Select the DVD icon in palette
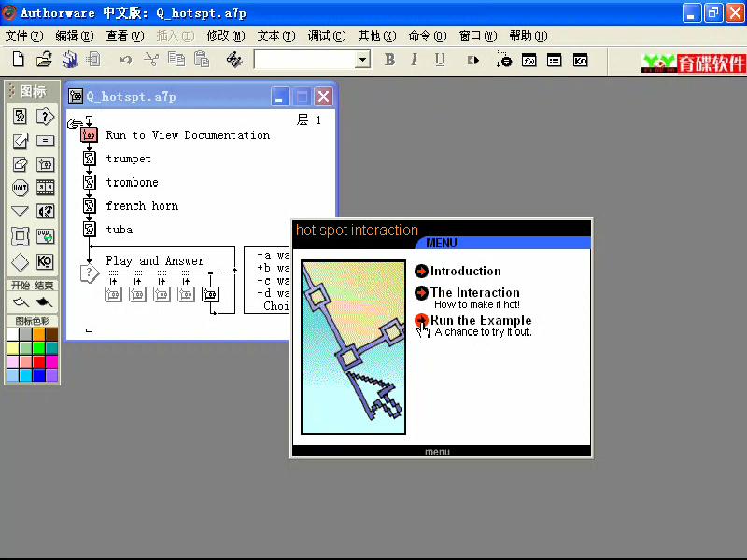Screen dimensions: 747x560 pyautogui.click(x=45, y=236)
